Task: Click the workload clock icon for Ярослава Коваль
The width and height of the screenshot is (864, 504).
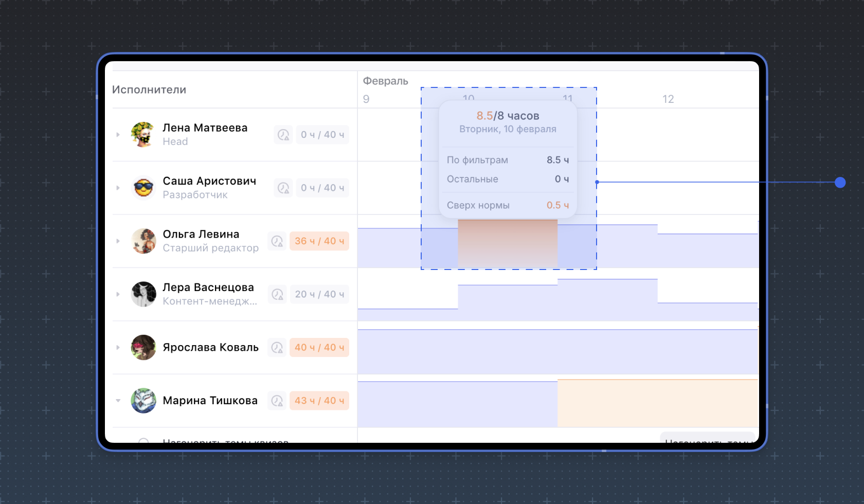Action: (x=277, y=348)
